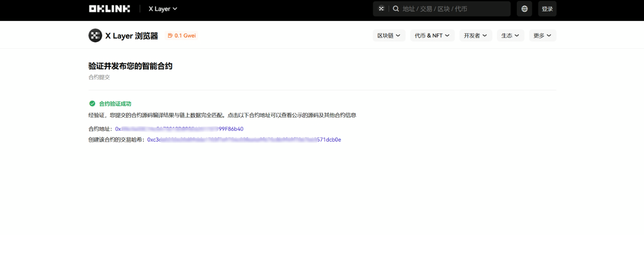Click the chain selector icon in search bar
The height and width of the screenshot is (254, 644).
click(x=381, y=9)
